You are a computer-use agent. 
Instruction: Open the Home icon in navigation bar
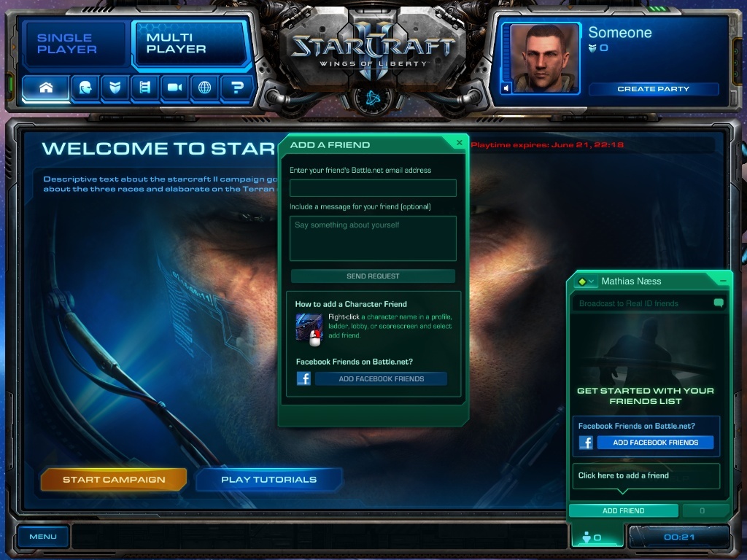pyautogui.click(x=46, y=87)
